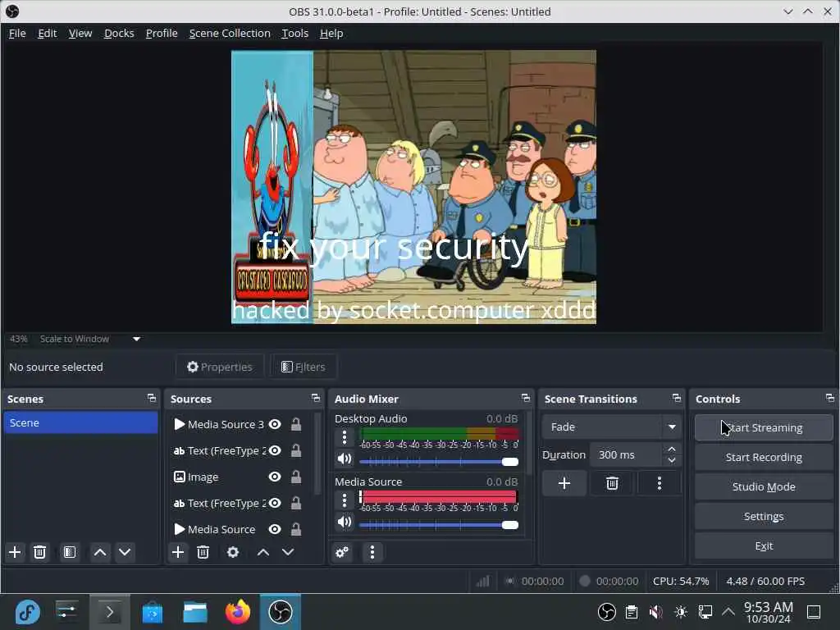Mute Desktop Audio with the speaker icon

(345, 459)
